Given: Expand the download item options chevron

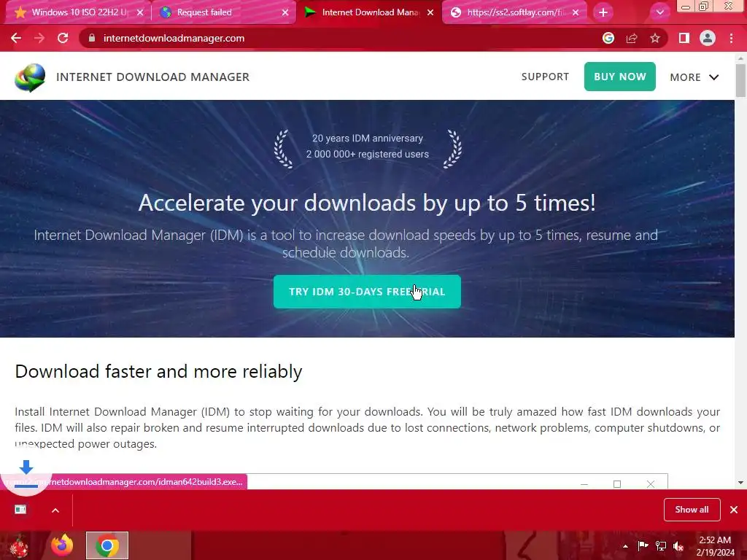Looking at the screenshot, I should pos(55,510).
